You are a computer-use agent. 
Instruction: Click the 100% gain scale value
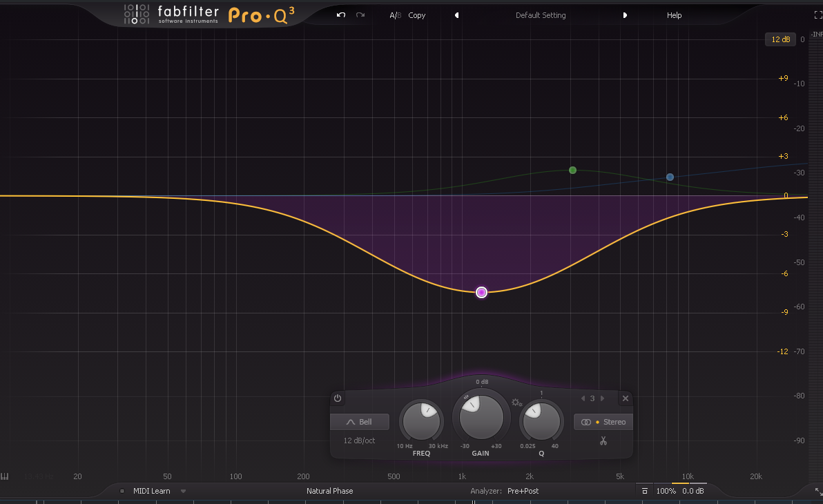pos(666,491)
